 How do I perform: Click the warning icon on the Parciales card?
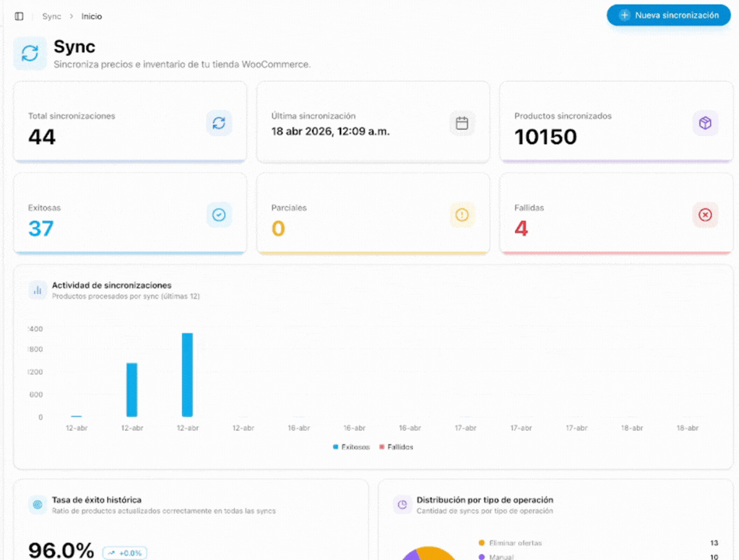click(x=462, y=215)
